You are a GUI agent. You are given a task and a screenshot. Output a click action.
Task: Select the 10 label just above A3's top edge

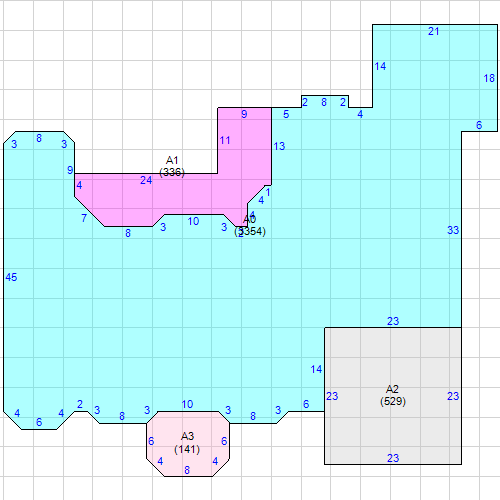[x=187, y=404]
